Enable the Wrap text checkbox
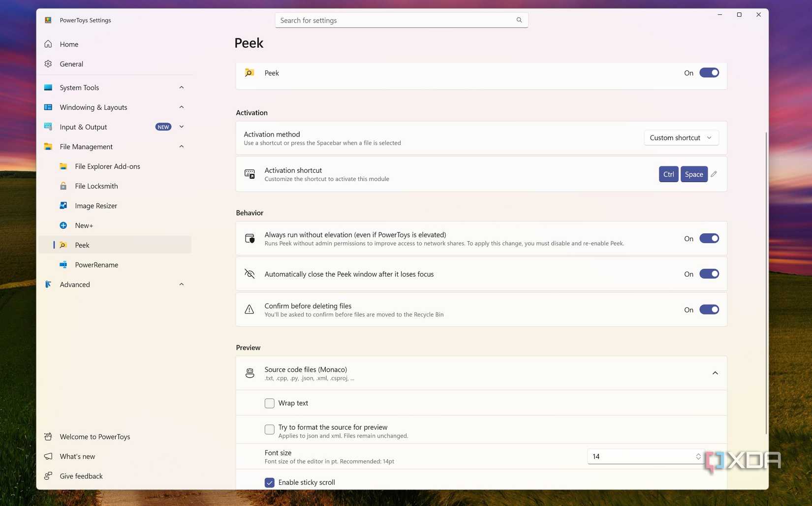This screenshot has height=506, width=812. pos(269,403)
